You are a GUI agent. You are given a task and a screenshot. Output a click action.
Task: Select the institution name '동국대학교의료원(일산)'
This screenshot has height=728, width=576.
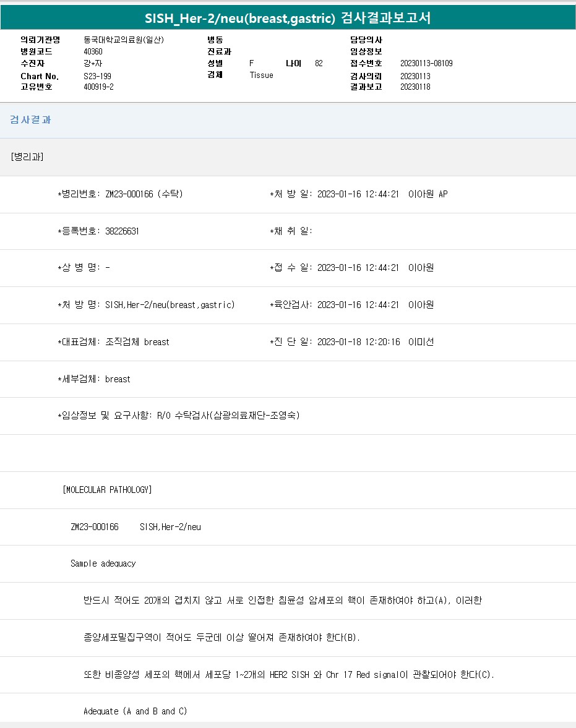pos(124,40)
